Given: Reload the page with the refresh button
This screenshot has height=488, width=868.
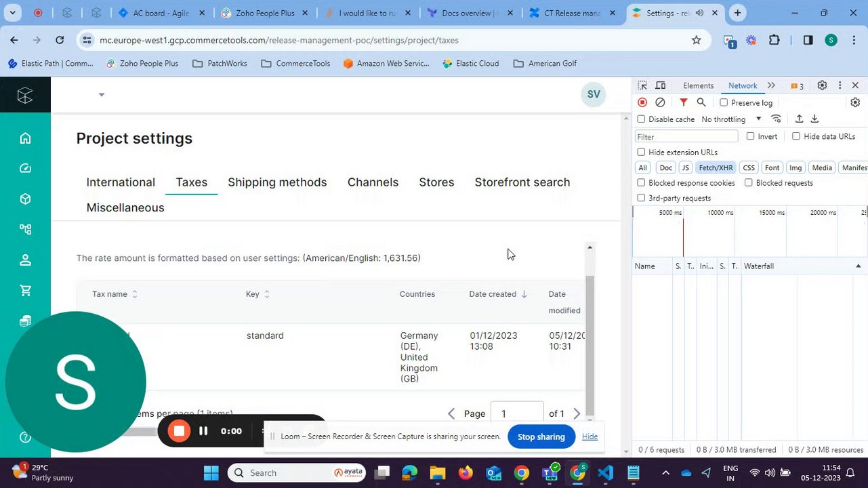Looking at the screenshot, I should [60, 40].
